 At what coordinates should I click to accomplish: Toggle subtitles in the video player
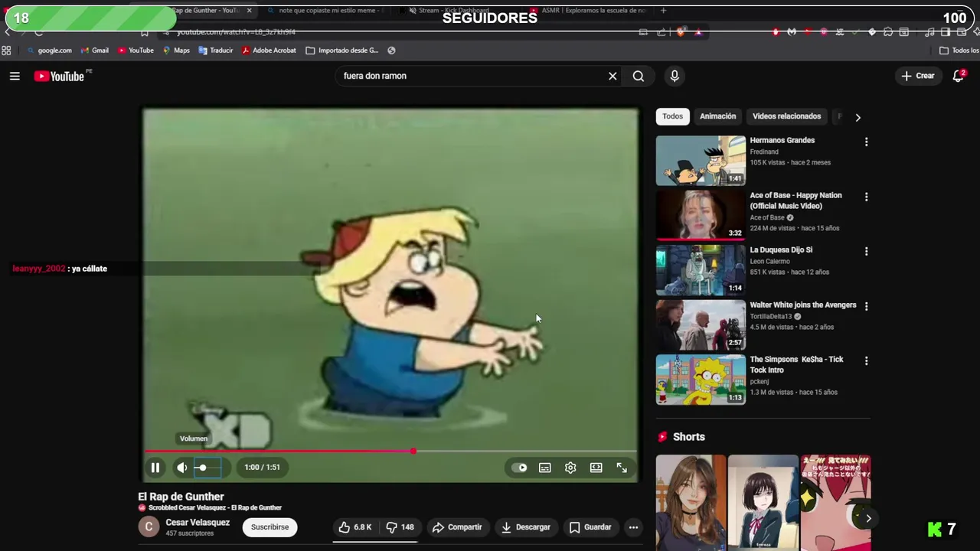(545, 468)
